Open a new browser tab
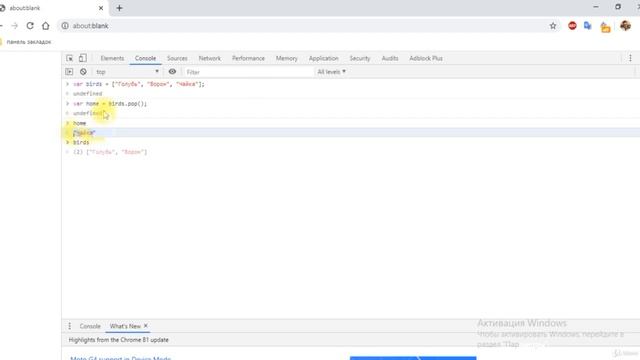 [x=119, y=8]
